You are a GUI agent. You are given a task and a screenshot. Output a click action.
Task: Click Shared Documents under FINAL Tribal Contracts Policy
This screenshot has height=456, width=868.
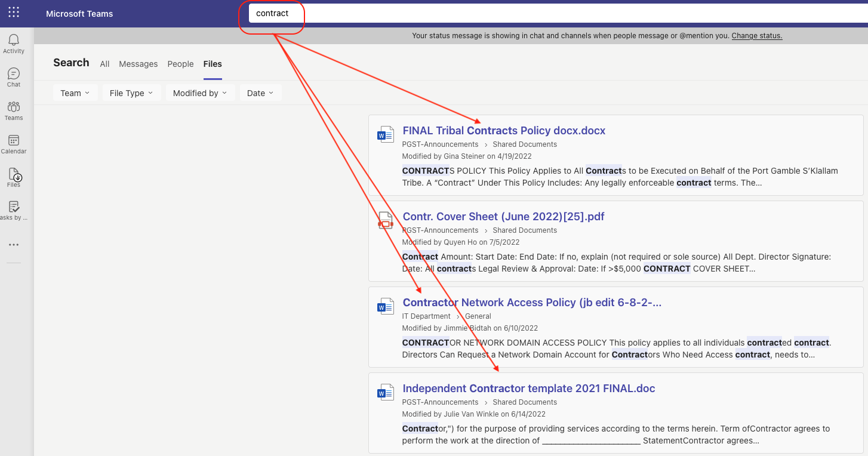(525, 144)
